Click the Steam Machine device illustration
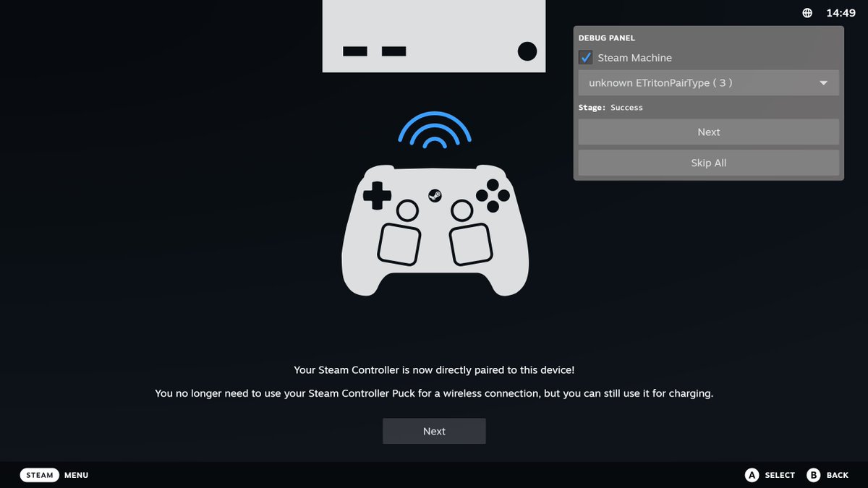This screenshot has height=488, width=868. [x=434, y=36]
